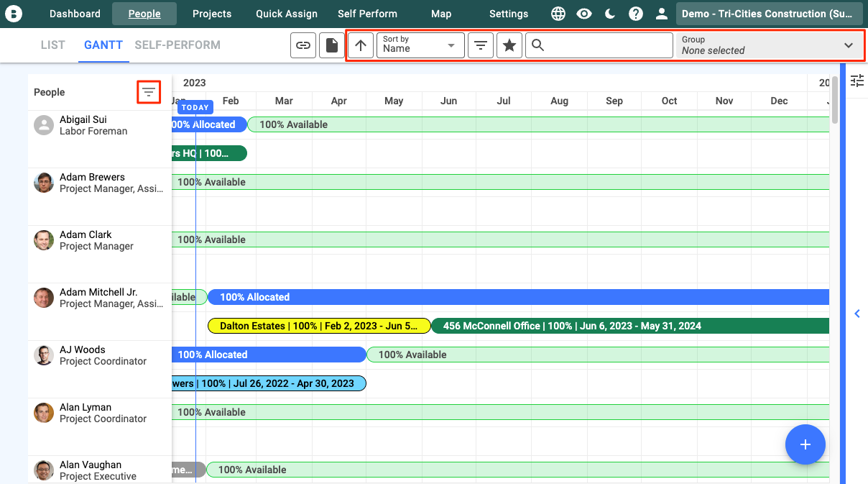Open Adam Mitchell Jr.'s name
The width and height of the screenshot is (868, 484).
coord(98,292)
